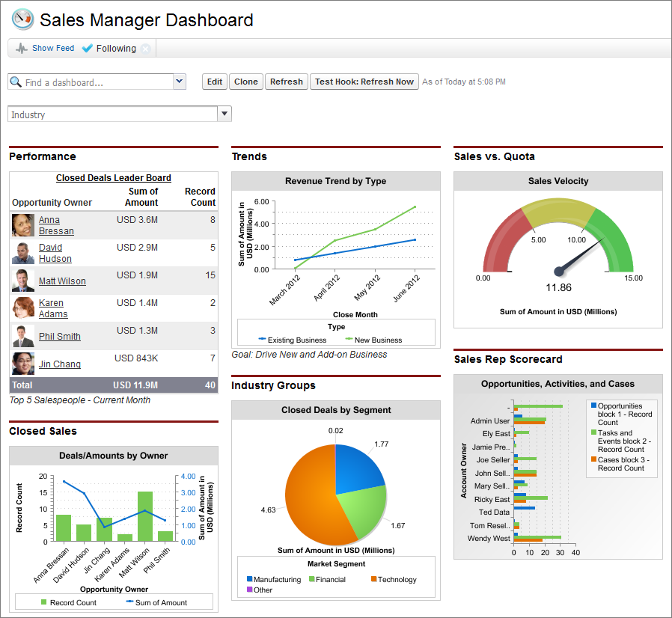Click the Technology orange legend swatch
The height and width of the screenshot is (618, 672).
(x=373, y=580)
